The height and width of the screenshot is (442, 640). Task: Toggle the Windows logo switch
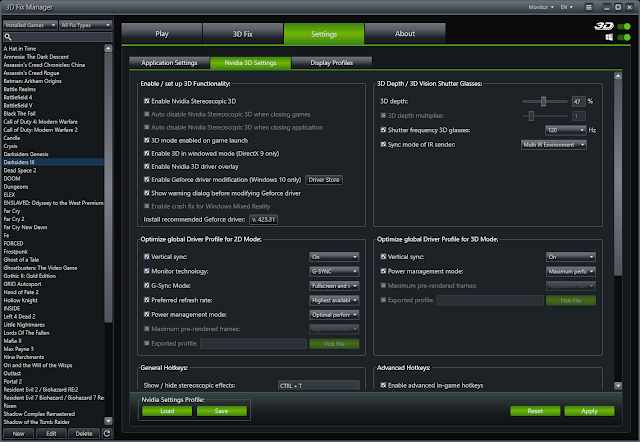[624, 38]
